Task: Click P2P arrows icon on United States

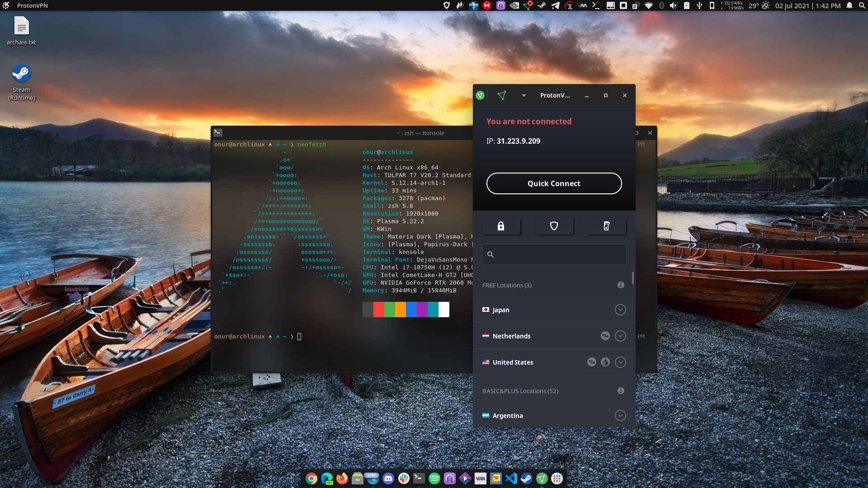Action: point(591,362)
